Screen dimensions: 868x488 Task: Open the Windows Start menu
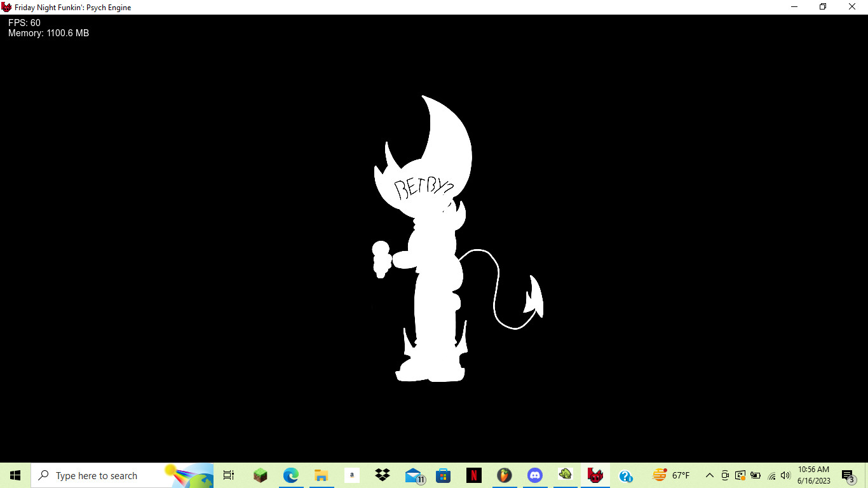[x=15, y=475]
